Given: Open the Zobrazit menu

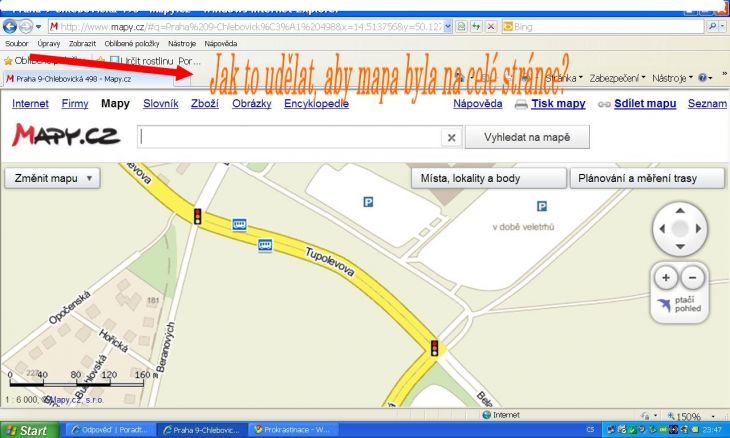Looking at the screenshot, I should (x=82, y=43).
